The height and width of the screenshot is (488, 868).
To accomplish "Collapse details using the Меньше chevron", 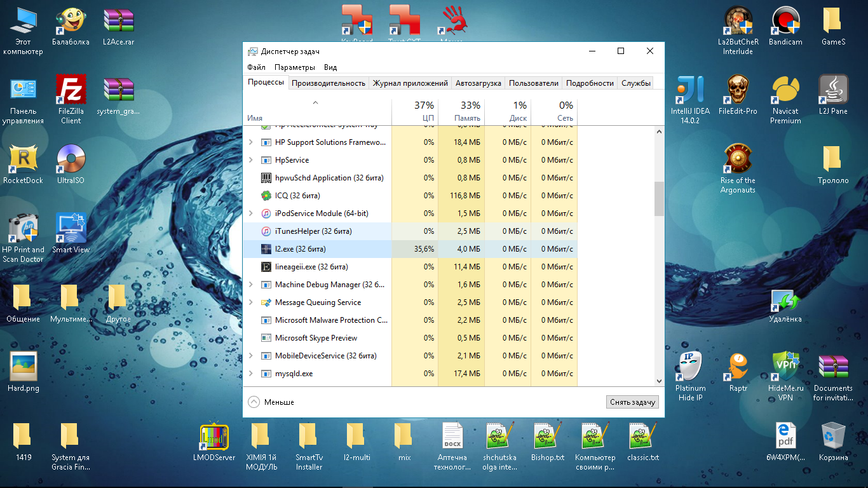I will [254, 402].
